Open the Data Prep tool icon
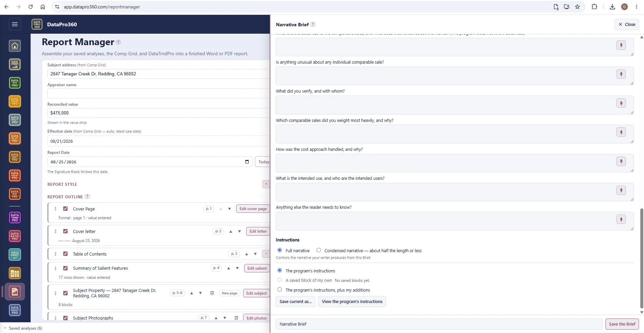Screen dimensions: 644x333 (x=15, y=64)
